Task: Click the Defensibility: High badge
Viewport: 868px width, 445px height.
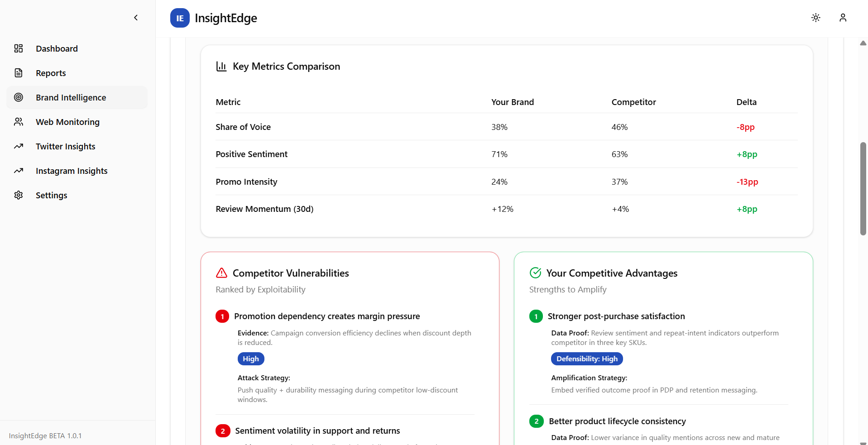Action: [x=586, y=359]
